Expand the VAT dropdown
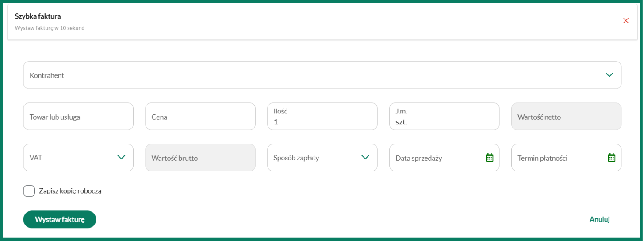The height and width of the screenshot is (241, 644). (x=78, y=157)
